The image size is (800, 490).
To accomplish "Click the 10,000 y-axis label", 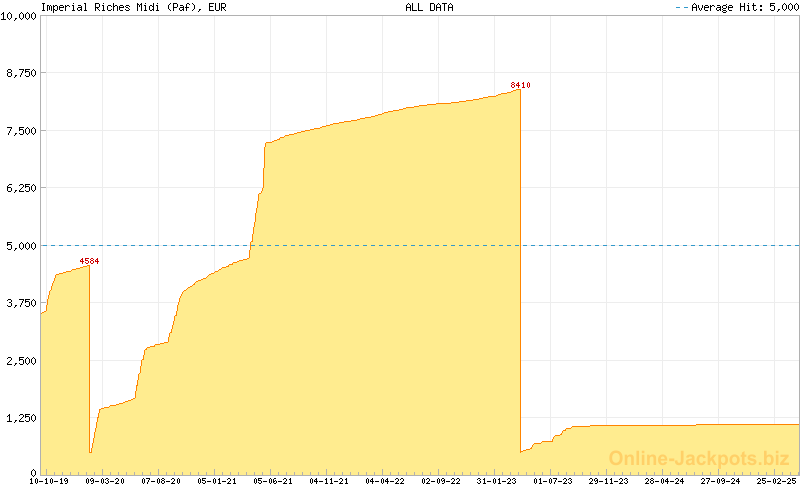I will point(19,16).
